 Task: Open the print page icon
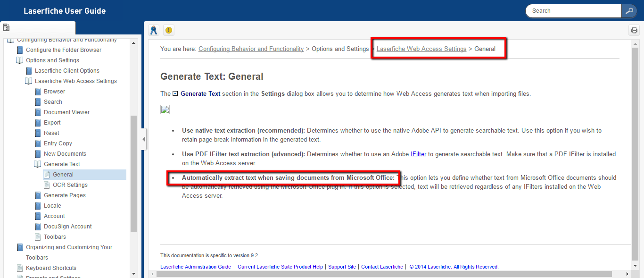coord(634,31)
